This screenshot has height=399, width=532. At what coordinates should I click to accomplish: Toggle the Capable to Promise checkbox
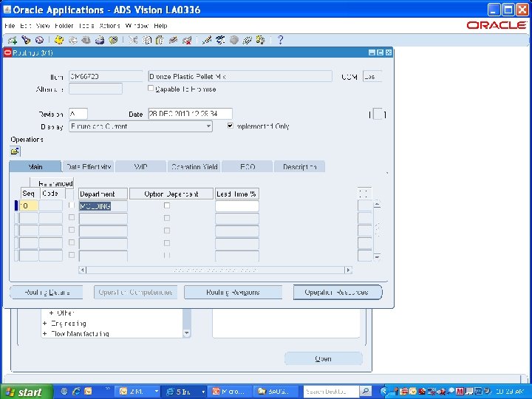point(151,88)
